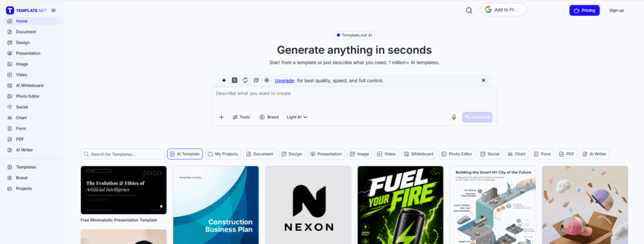
Task: Focus the Describe what you want field
Action: tap(354, 97)
